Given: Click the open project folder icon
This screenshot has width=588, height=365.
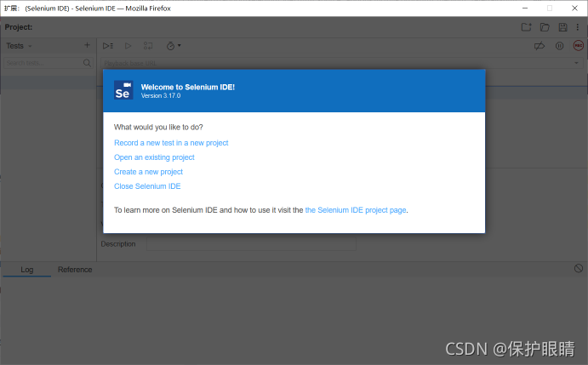Looking at the screenshot, I should click(545, 27).
